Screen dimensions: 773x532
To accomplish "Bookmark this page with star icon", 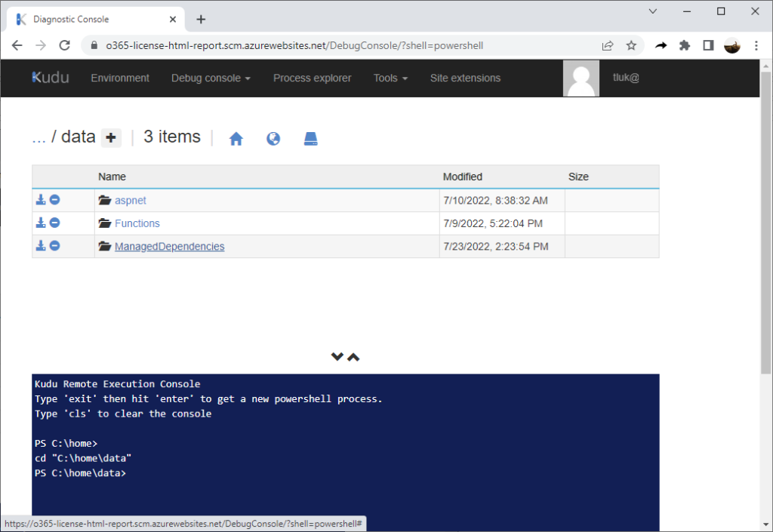I will tap(631, 45).
